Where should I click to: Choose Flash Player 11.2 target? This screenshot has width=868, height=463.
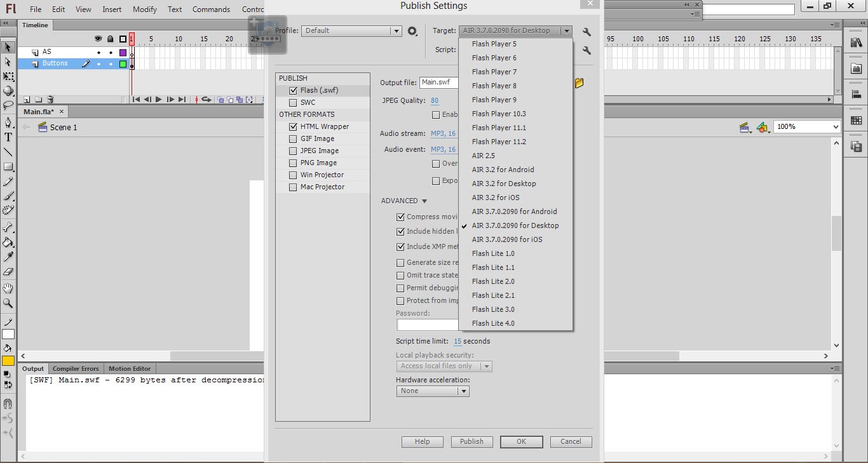(499, 142)
